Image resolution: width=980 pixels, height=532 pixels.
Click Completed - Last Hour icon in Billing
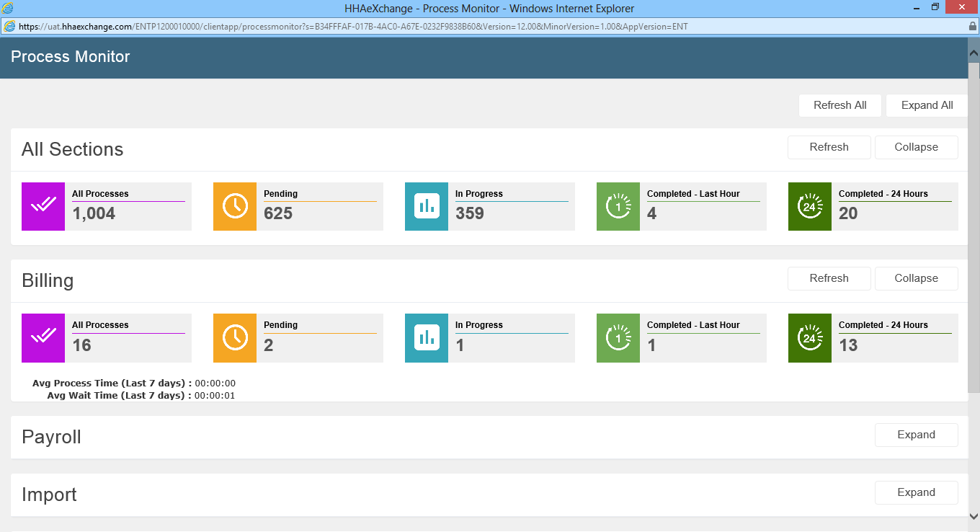tap(618, 337)
